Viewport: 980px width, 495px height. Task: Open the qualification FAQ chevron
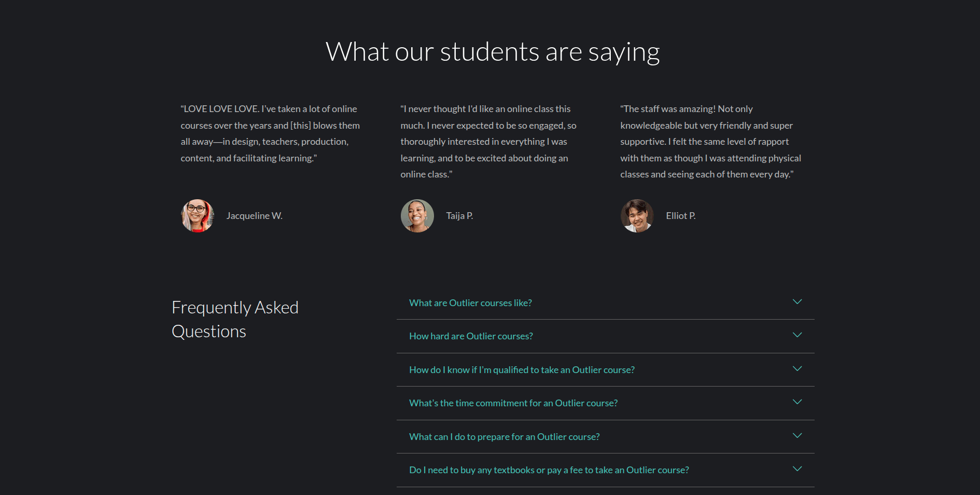pyautogui.click(x=797, y=368)
